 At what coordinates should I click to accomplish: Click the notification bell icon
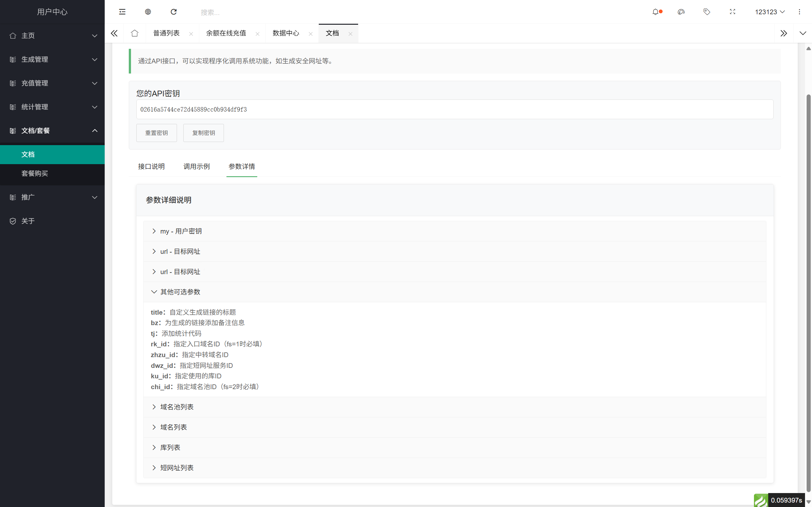656,12
